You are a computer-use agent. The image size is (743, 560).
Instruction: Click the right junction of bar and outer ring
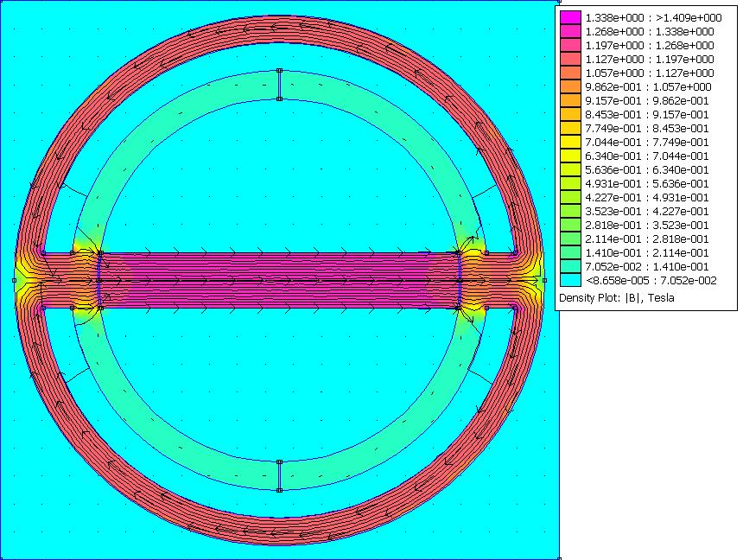pos(527,280)
